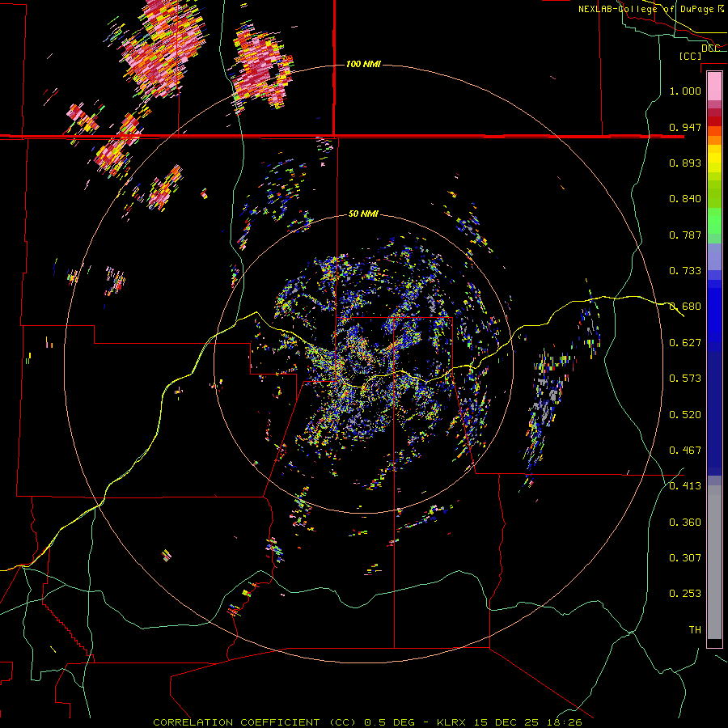Pick the light pink segment of the color bar
The width and height of the screenshot is (728, 728).
point(714,87)
